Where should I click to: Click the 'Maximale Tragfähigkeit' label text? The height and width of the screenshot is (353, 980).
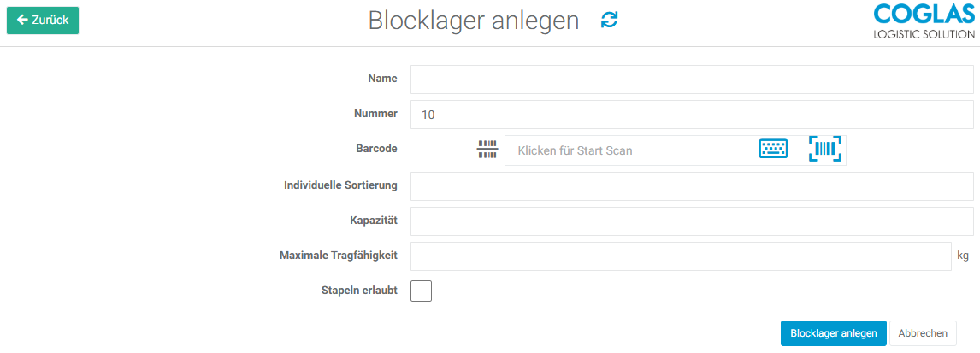(x=339, y=256)
